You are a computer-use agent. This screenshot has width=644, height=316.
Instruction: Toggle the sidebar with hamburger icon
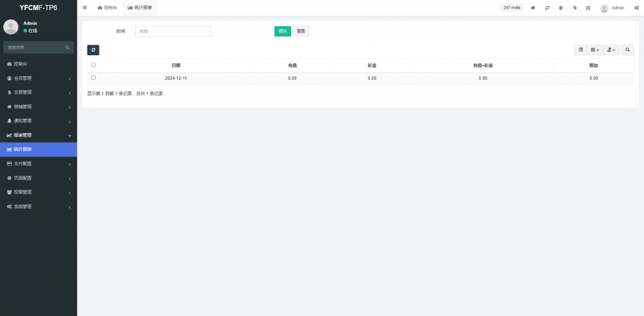85,8
